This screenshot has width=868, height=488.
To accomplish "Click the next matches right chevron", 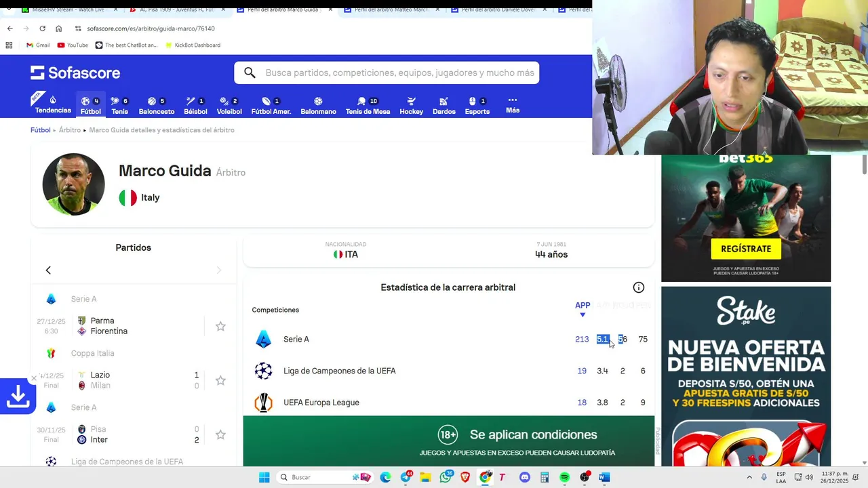I will [218, 270].
